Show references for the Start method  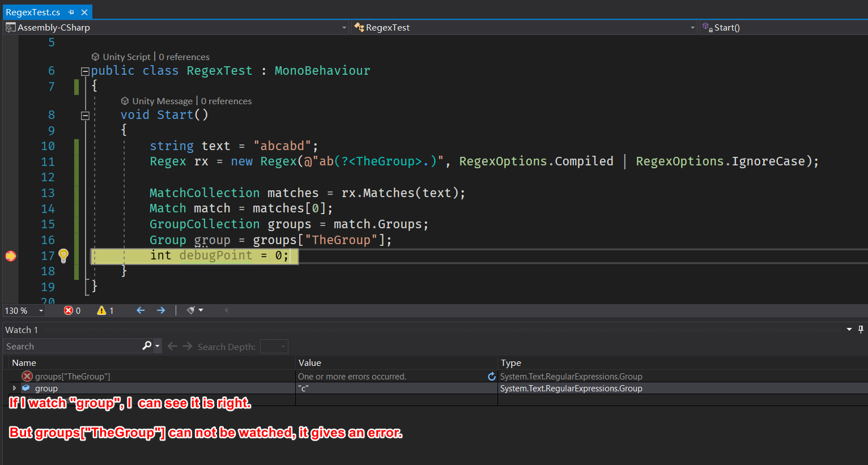226,101
